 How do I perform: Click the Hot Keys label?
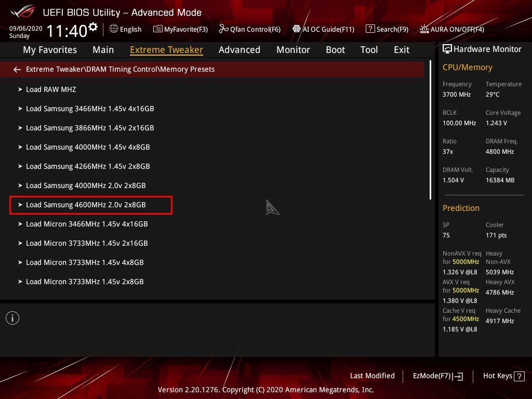pyautogui.click(x=497, y=376)
